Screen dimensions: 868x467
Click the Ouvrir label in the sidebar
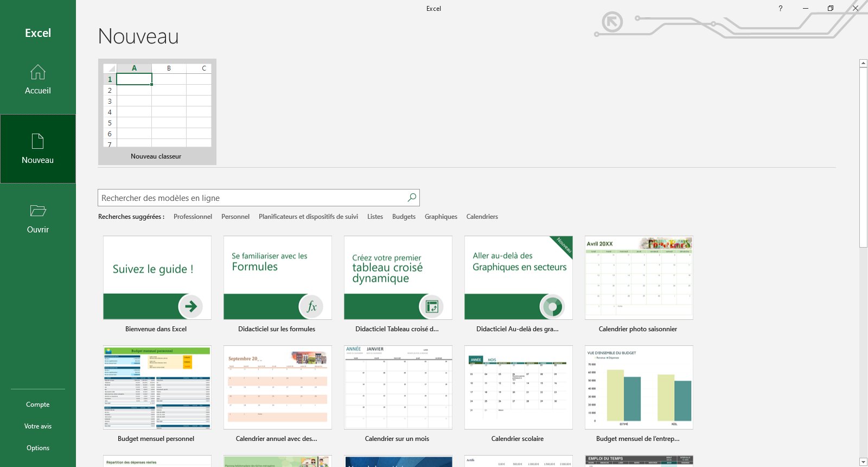pos(37,230)
